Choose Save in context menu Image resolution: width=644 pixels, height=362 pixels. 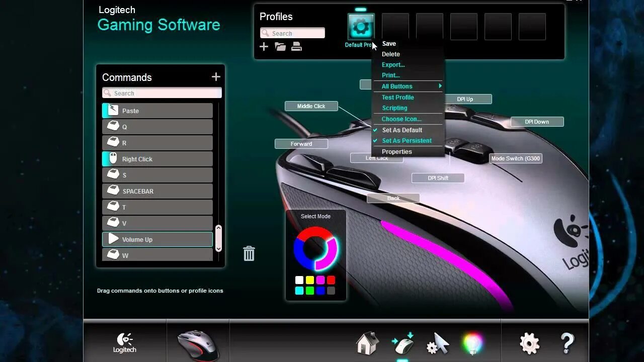point(389,44)
